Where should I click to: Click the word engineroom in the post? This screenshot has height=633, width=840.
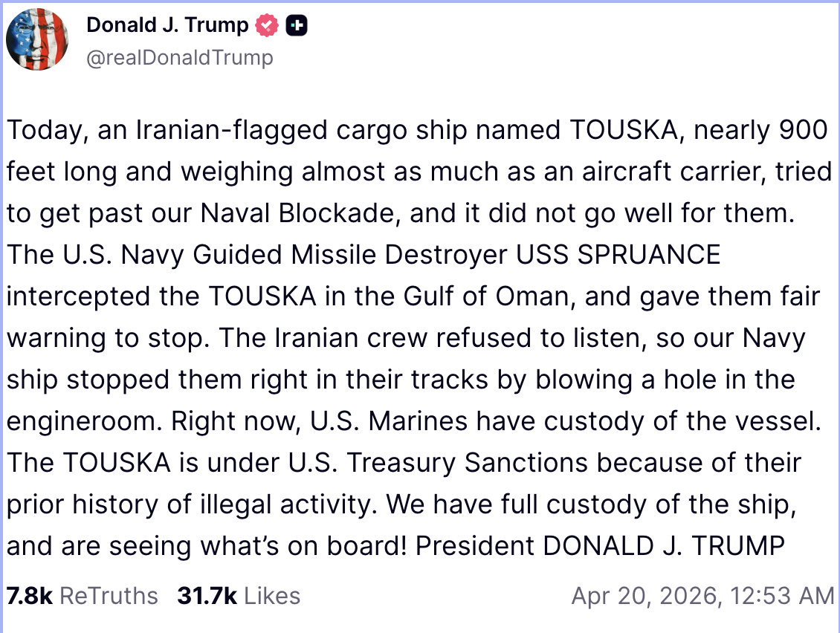(x=83, y=421)
